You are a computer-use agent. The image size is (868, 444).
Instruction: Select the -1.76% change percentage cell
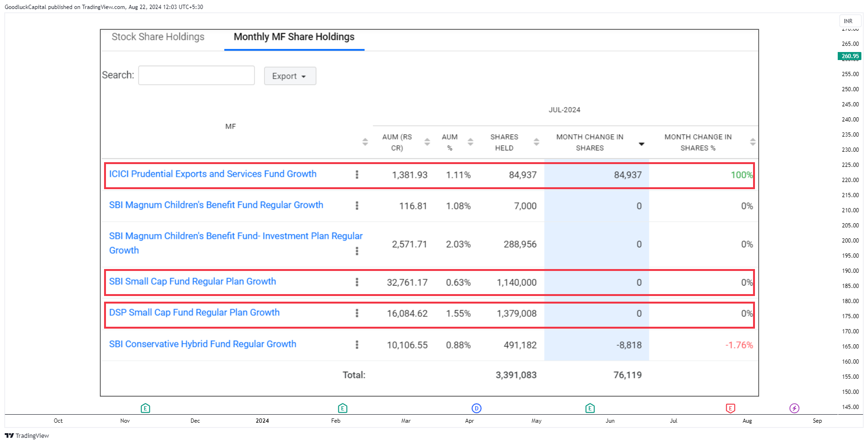tap(739, 345)
